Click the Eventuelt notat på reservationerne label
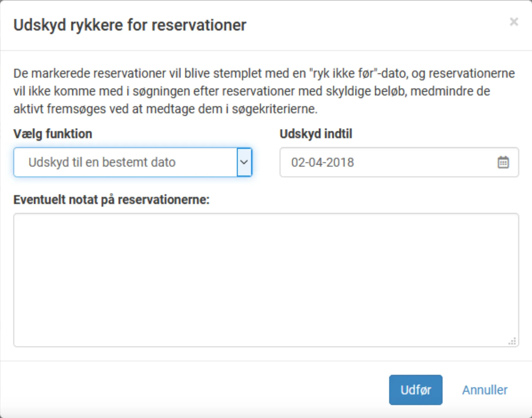532x418 pixels. coord(111,199)
